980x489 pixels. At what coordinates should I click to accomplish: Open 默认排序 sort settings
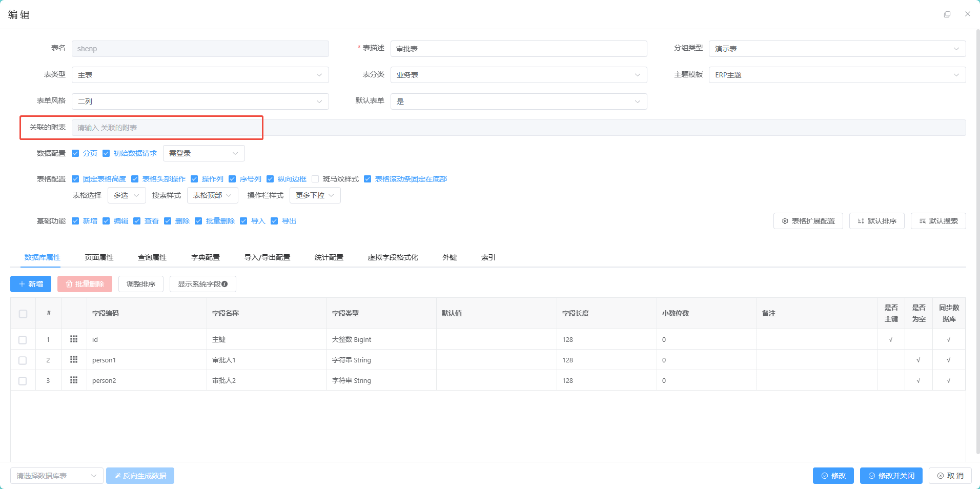coord(876,221)
